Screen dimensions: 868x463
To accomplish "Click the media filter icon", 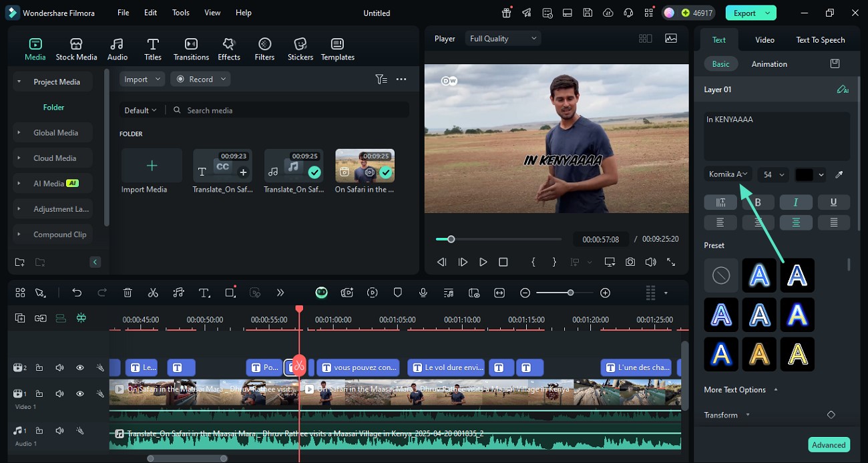I will click(x=381, y=79).
